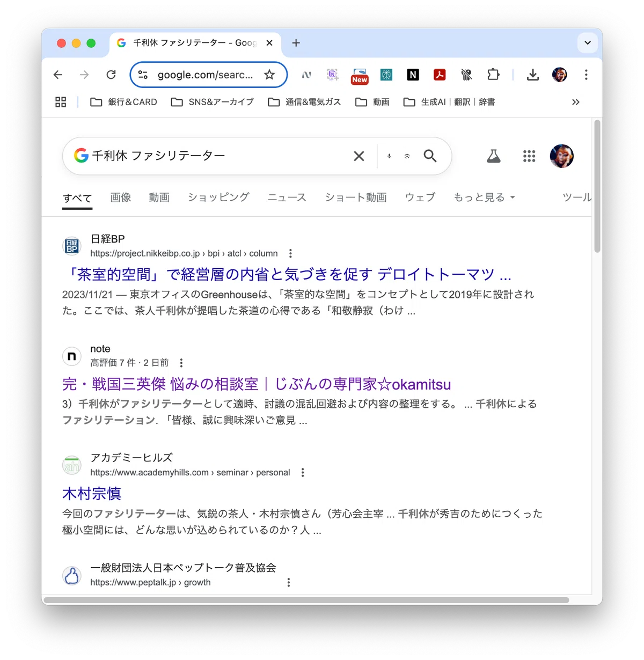Open the black N Notion extension
Image resolution: width=644 pixels, height=660 pixels.
(x=413, y=75)
